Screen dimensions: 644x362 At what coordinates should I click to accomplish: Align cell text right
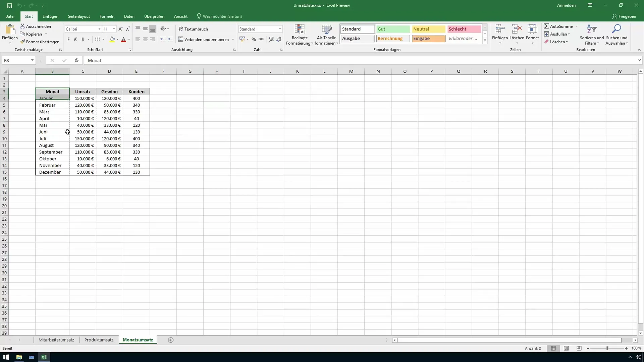click(x=153, y=39)
